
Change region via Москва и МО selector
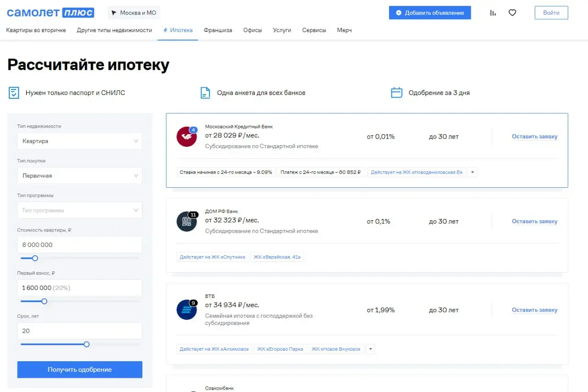click(134, 13)
